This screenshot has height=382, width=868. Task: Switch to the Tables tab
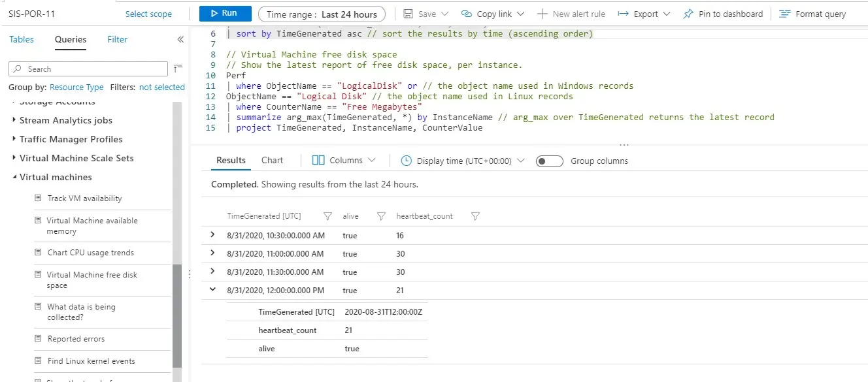(x=22, y=40)
